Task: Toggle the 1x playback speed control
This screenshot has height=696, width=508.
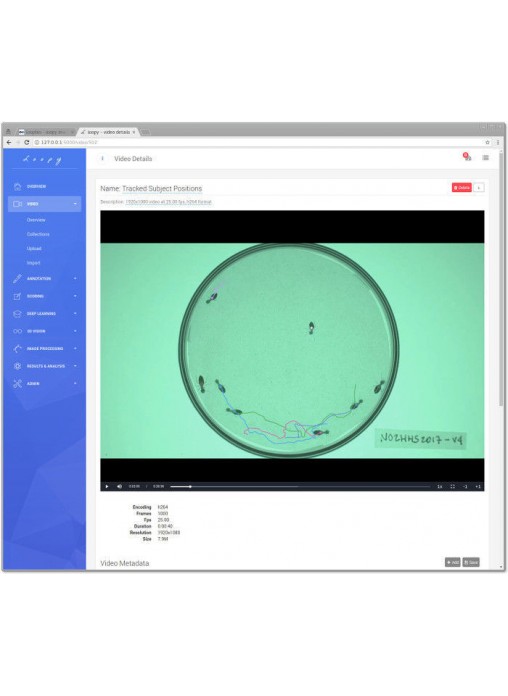Action: click(x=440, y=486)
